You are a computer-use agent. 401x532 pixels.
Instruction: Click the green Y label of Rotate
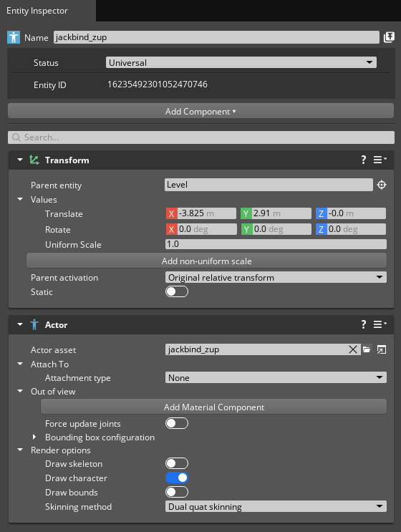[246, 229]
